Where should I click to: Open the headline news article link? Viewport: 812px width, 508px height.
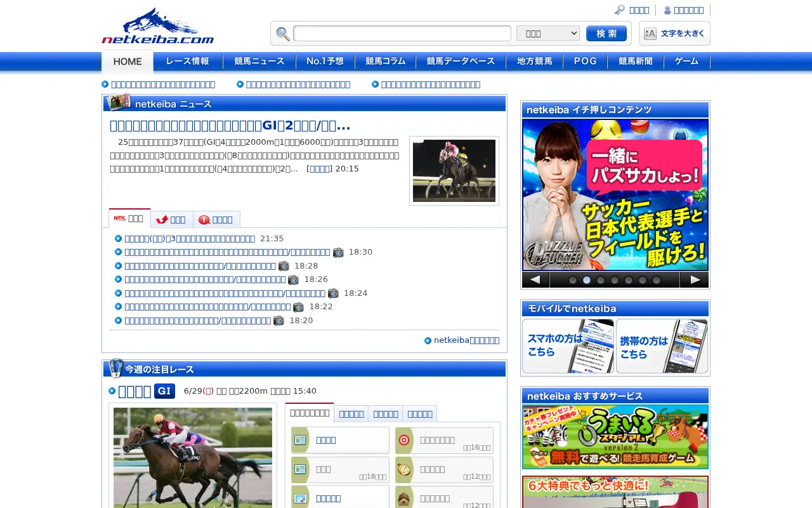tap(230, 126)
